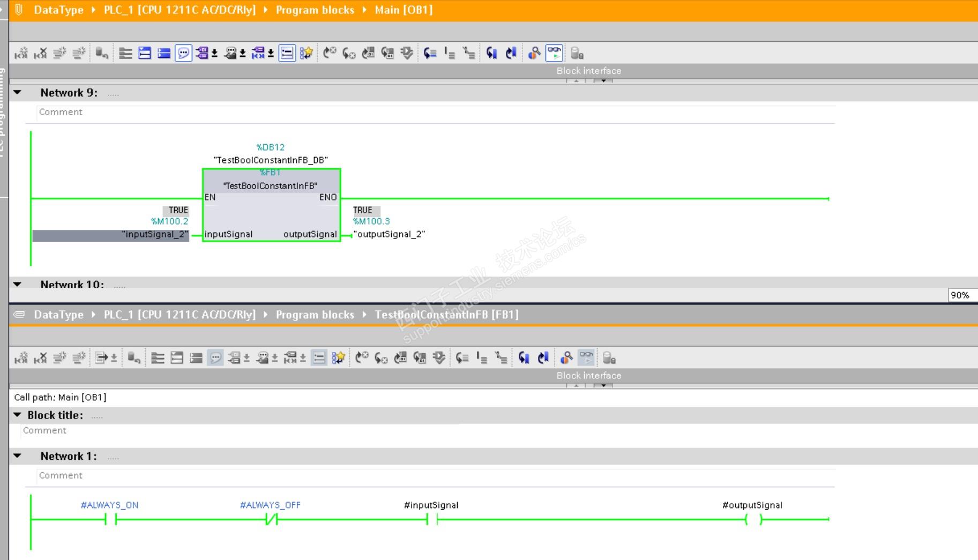Click Main [OB1] in the title breadcrumb

pyautogui.click(x=404, y=10)
